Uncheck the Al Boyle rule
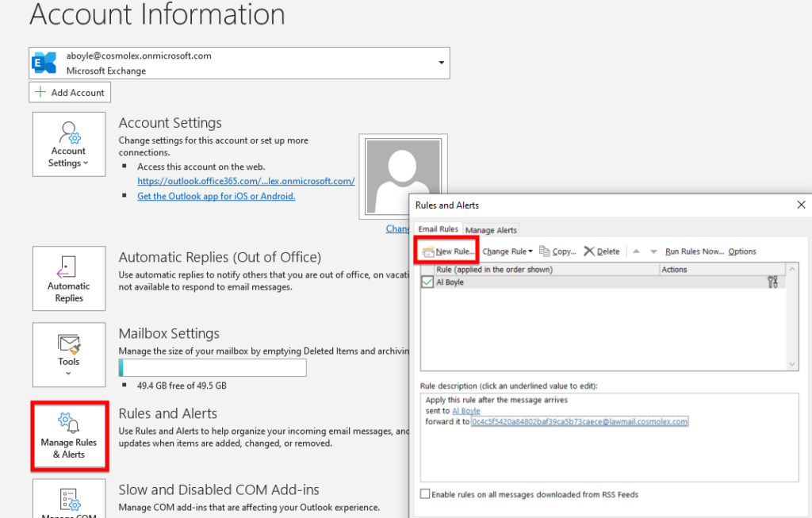The height and width of the screenshot is (518, 812). click(428, 282)
